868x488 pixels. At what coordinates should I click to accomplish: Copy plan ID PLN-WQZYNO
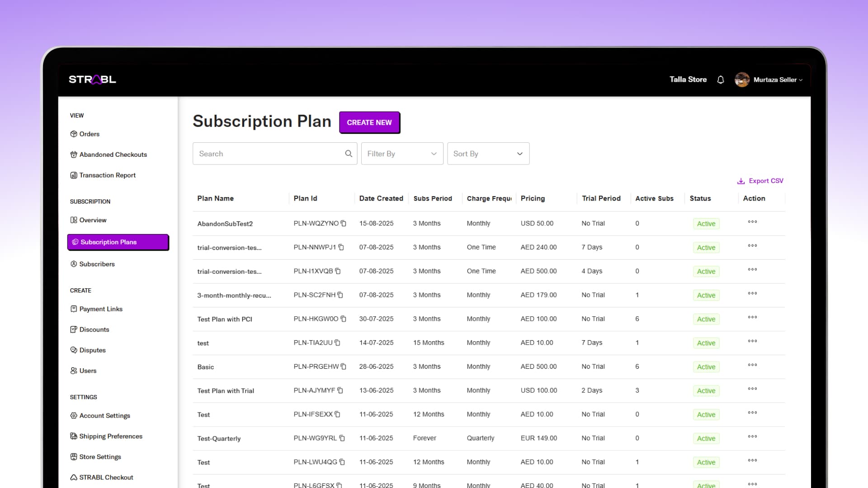(344, 223)
